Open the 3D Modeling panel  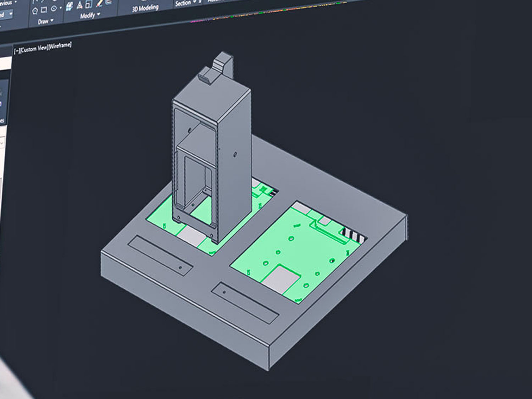click(x=145, y=8)
